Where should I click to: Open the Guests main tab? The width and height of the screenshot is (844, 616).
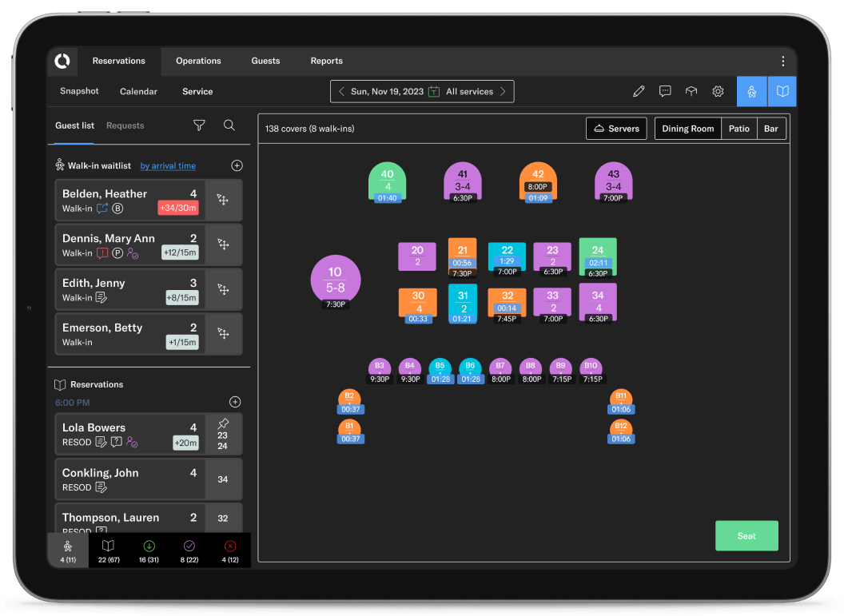click(x=266, y=61)
